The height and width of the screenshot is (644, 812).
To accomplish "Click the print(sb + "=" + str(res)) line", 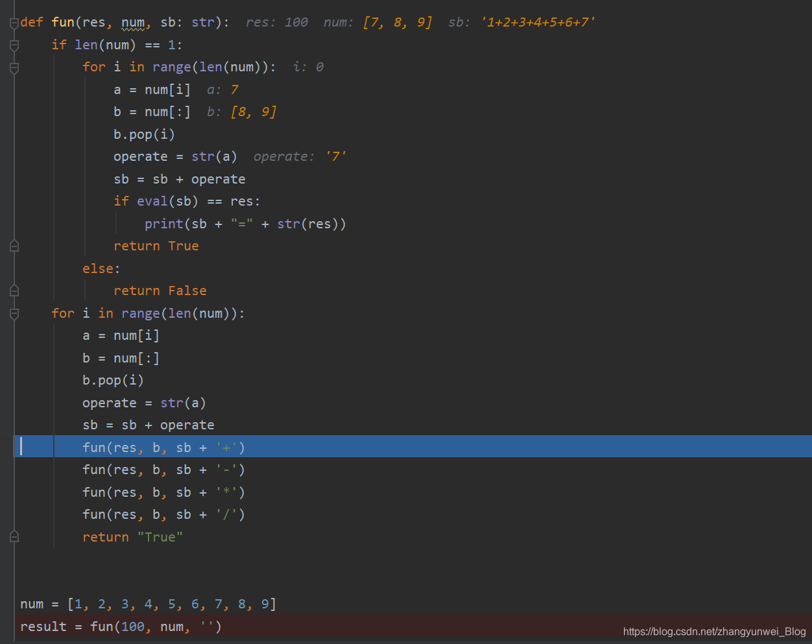I will tap(245, 224).
